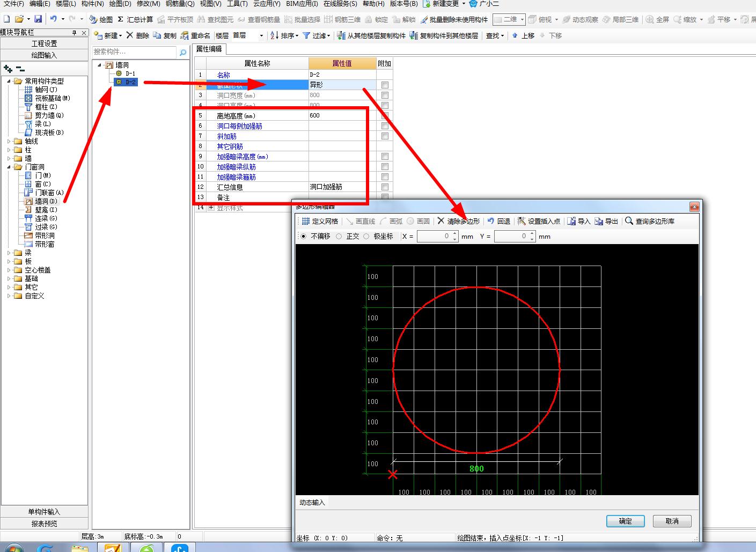Open the 排序 sort dropdown
This screenshot has width=756, height=552.
point(284,35)
